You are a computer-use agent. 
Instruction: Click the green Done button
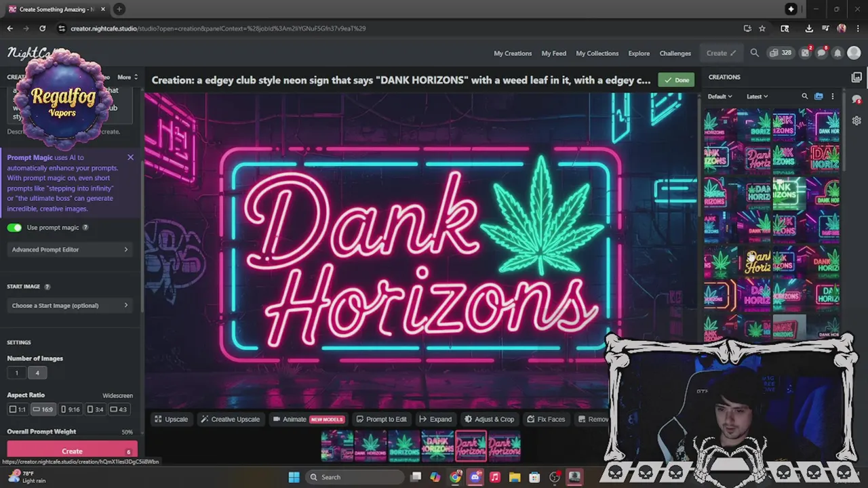click(676, 80)
